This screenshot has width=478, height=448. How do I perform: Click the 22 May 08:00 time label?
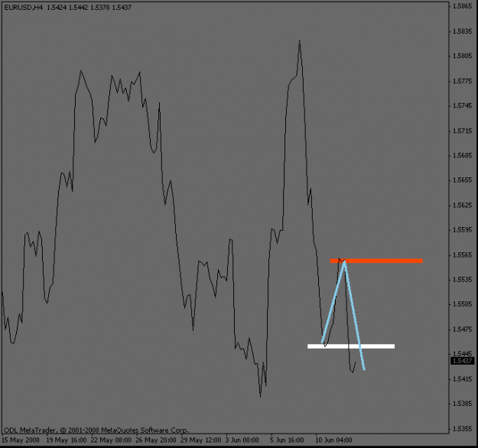(111, 440)
